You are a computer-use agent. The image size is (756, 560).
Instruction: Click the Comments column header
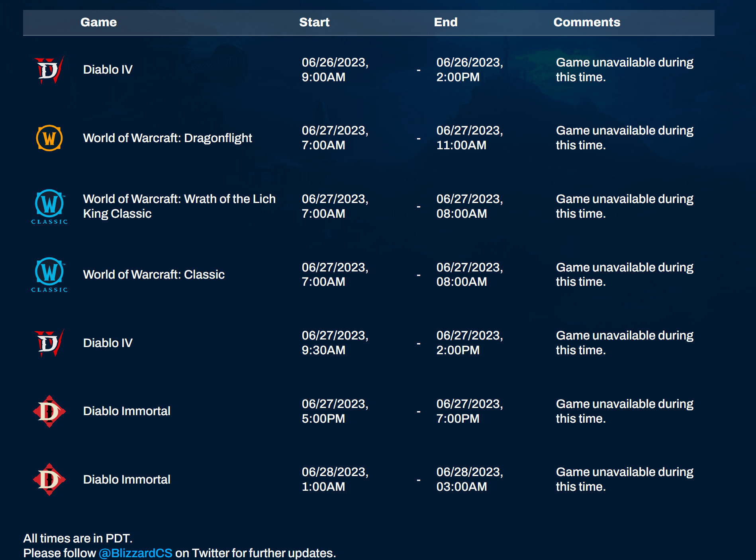click(x=586, y=22)
